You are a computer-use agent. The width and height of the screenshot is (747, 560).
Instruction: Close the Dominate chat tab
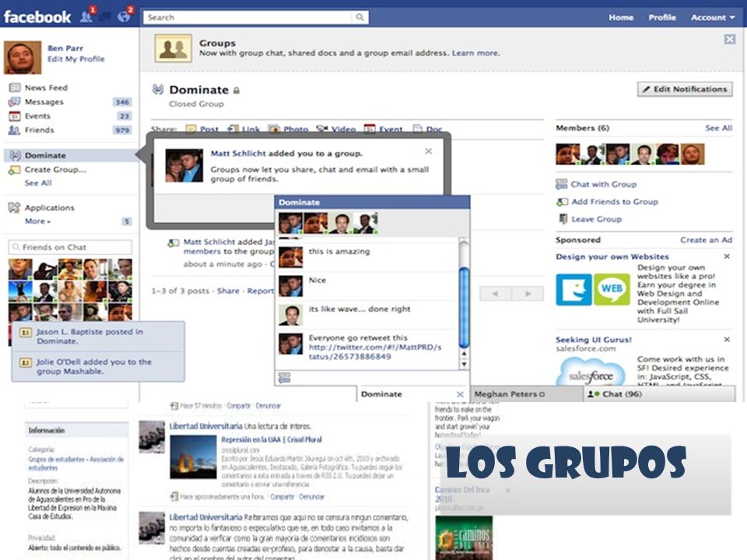tap(460, 394)
